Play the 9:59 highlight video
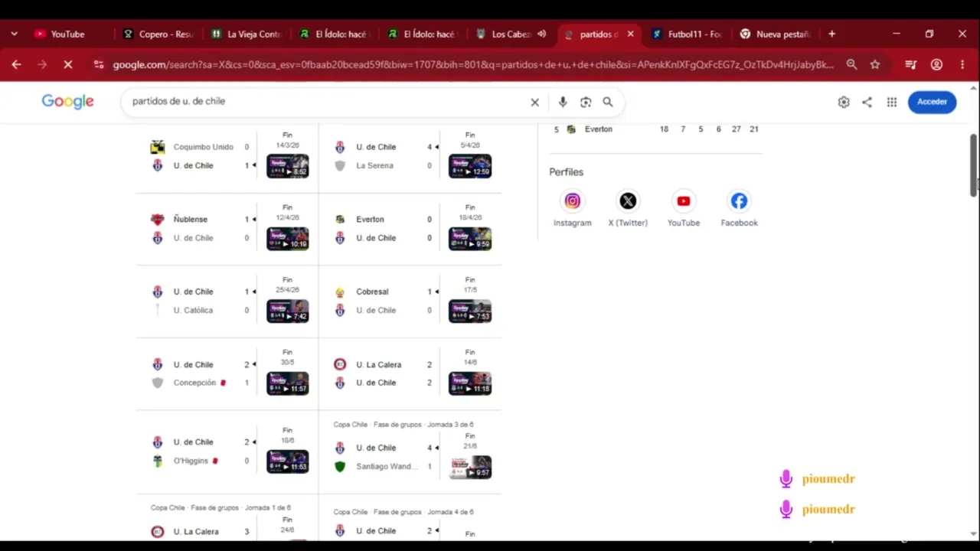The image size is (980, 551). pyautogui.click(x=470, y=238)
